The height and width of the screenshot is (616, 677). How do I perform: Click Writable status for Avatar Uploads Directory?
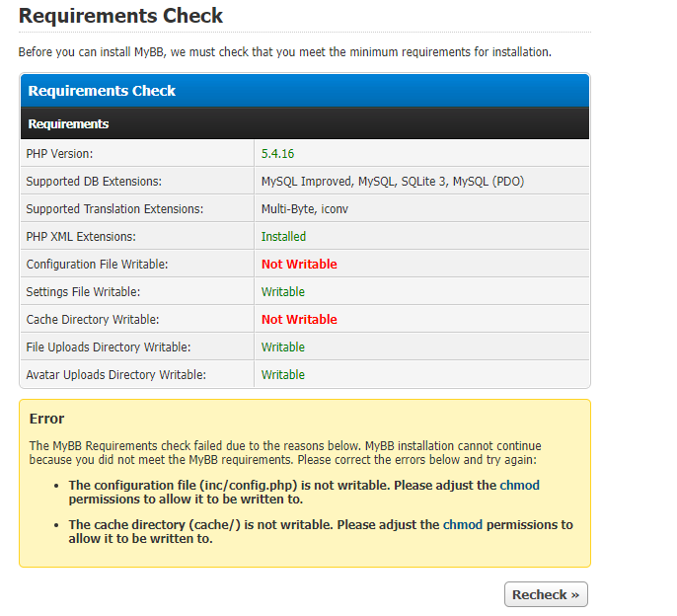click(283, 374)
